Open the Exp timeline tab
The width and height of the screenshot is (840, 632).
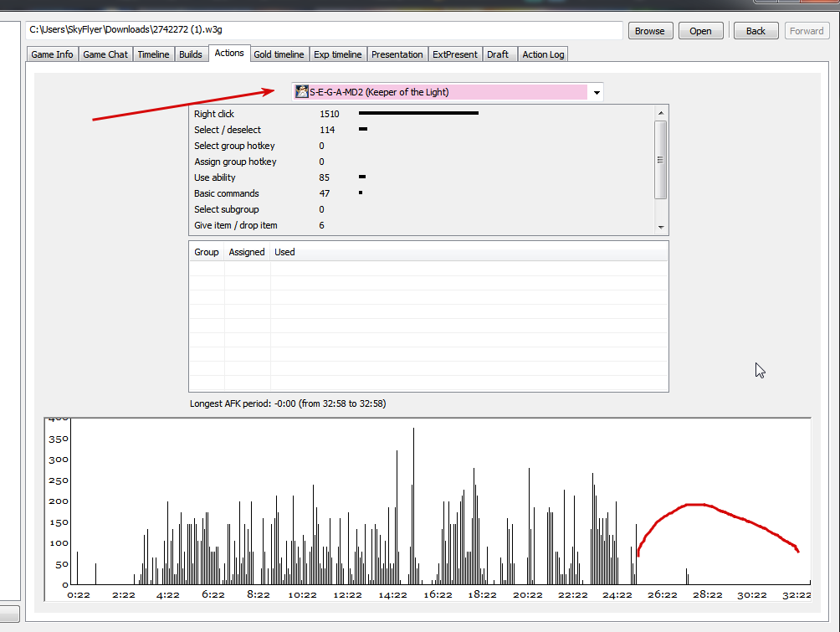coord(337,54)
